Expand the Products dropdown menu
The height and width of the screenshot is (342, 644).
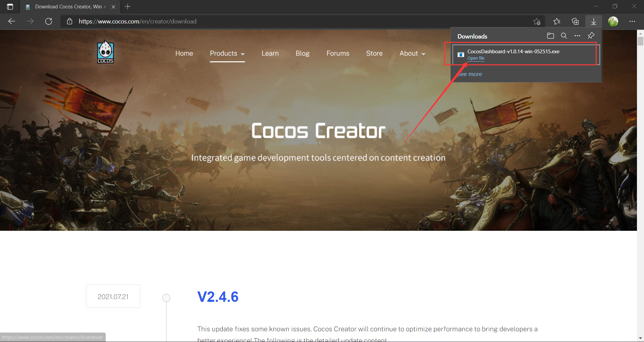pyautogui.click(x=227, y=53)
